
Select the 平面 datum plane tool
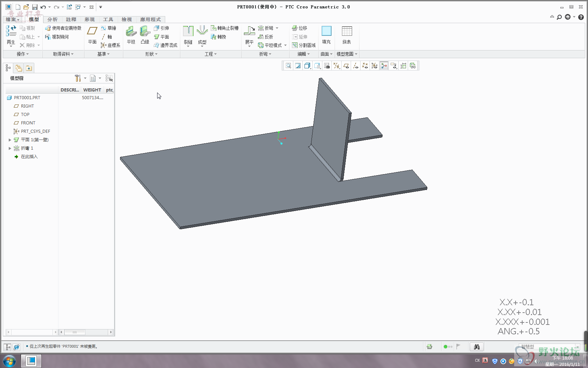[92, 35]
